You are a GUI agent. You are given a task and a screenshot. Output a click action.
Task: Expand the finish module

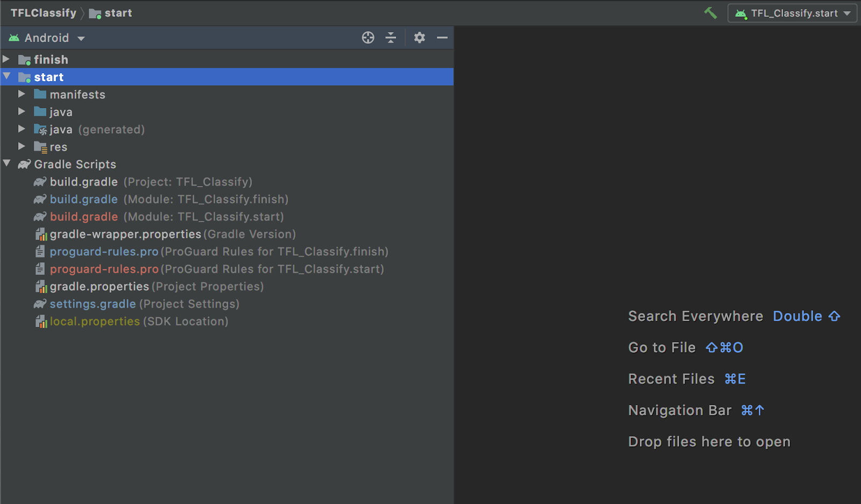(6, 59)
